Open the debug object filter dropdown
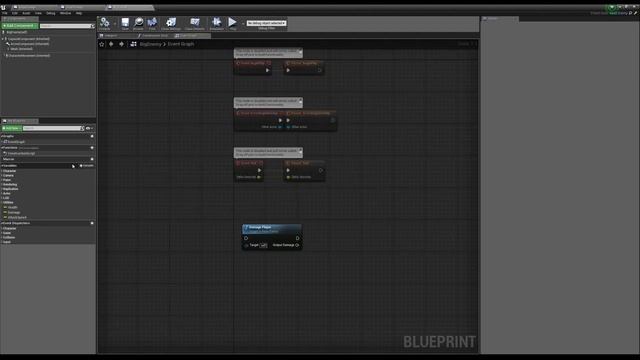This screenshot has width=640, height=360. (x=267, y=23)
